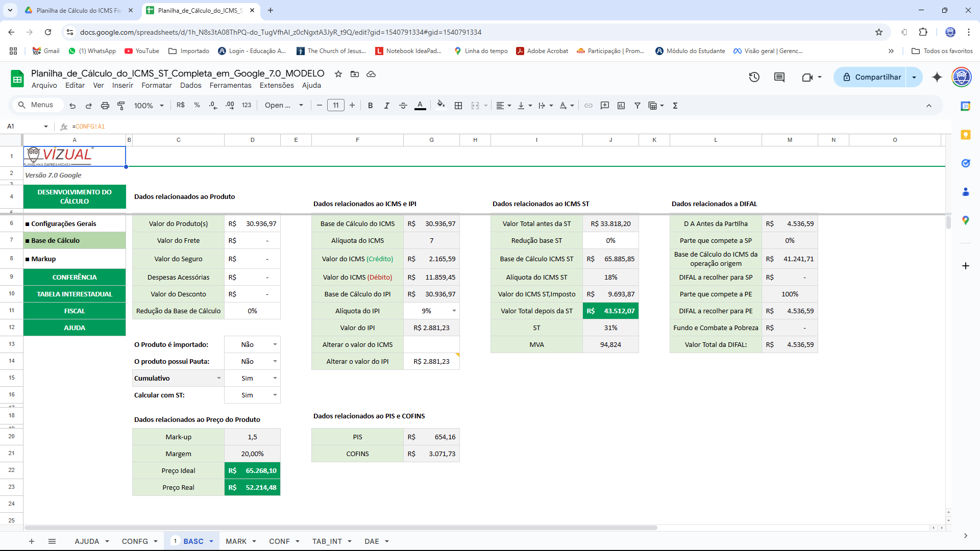The height and width of the screenshot is (551, 980).
Task: Open version history clock icon
Action: 754,77
